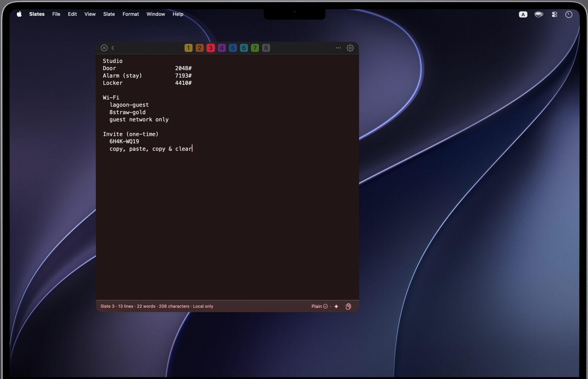This screenshot has height=379, width=588.
Task: Open slate 6 teal tab
Action: click(x=244, y=48)
